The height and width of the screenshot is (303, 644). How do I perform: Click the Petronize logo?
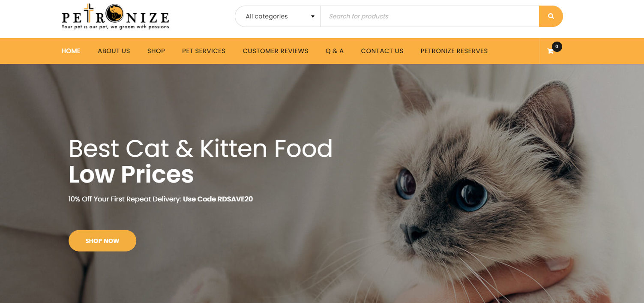pos(115,16)
